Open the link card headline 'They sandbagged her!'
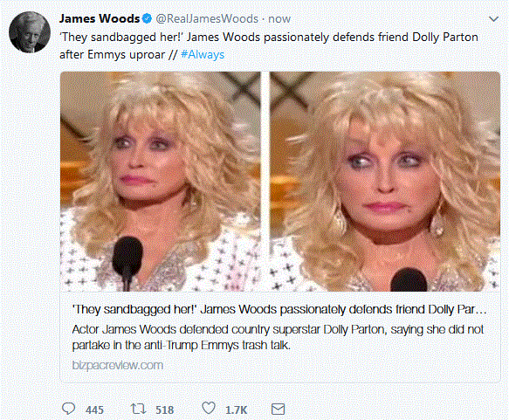Image resolution: width=509 pixels, height=420 pixels. coord(279,309)
